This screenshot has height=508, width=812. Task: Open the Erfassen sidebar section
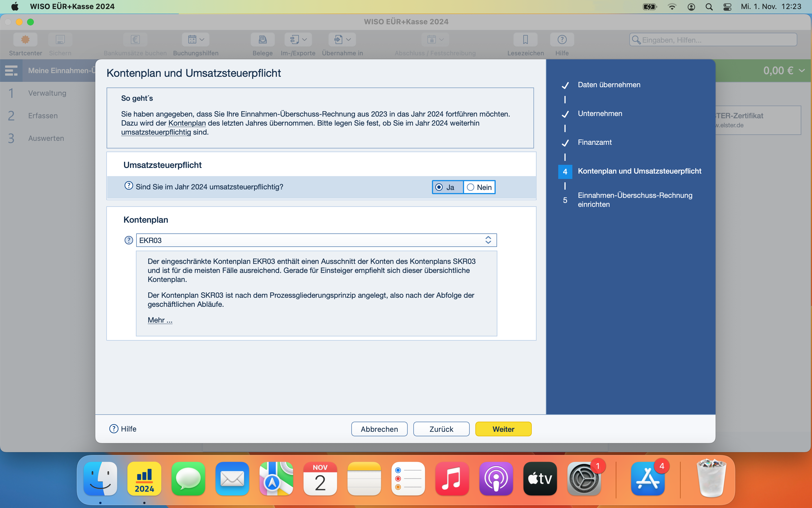pyautogui.click(x=43, y=116)
